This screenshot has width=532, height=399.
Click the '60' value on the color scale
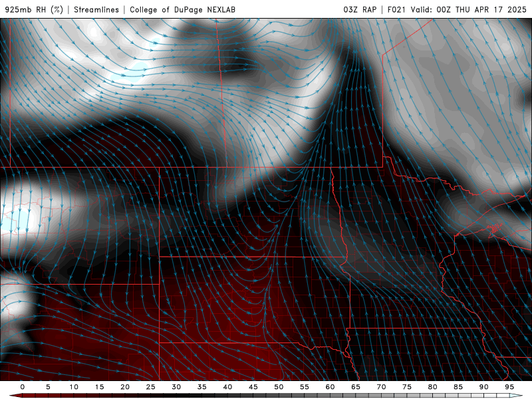point(330,387)
